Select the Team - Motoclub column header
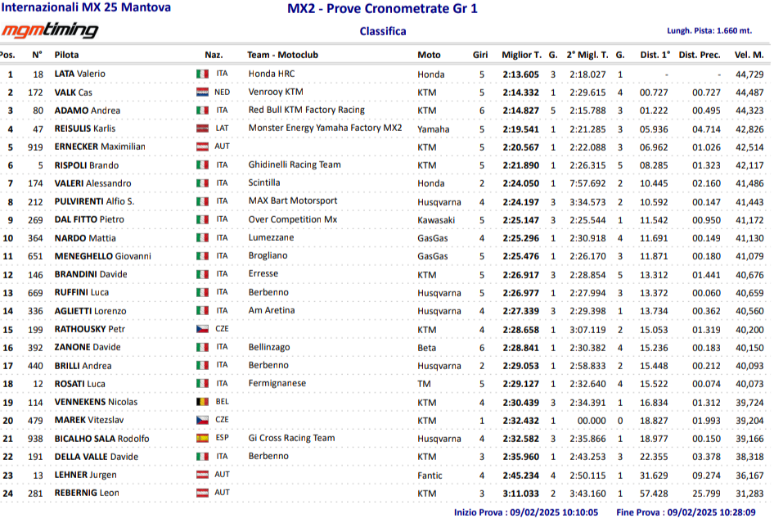 [282, 55]
